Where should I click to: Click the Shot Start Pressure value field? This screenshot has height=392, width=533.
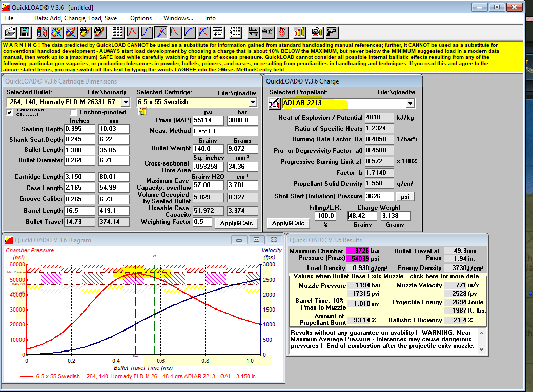pos(379,196)
